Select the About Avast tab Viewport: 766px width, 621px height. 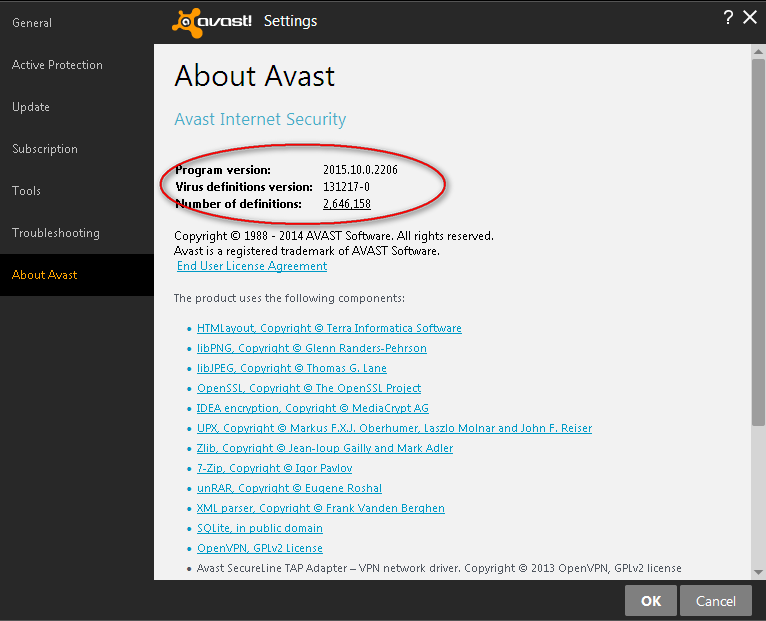(x=45, y=275)
